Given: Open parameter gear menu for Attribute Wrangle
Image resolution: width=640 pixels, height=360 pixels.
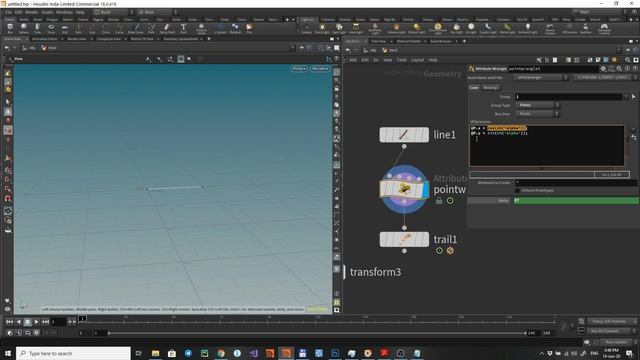Looking at the screenshot, I should [603, 69].
